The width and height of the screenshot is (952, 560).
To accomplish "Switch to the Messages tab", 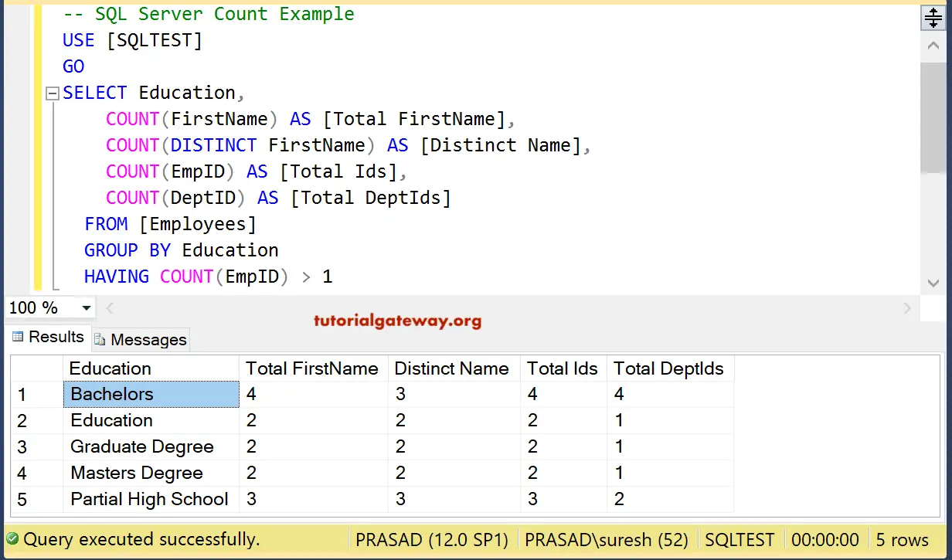I will click(x=140, y=339).
